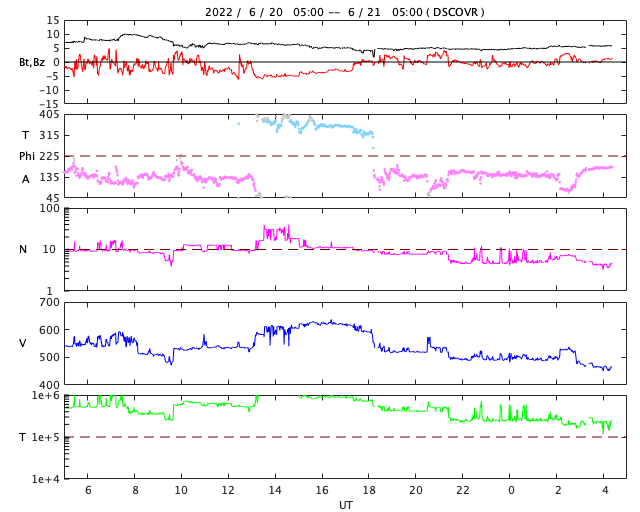The width and height of the screenshot is (640, 512).
Task: Click the '-15' value on Bt,Bz axis
Action: click(x=49, y=104)
